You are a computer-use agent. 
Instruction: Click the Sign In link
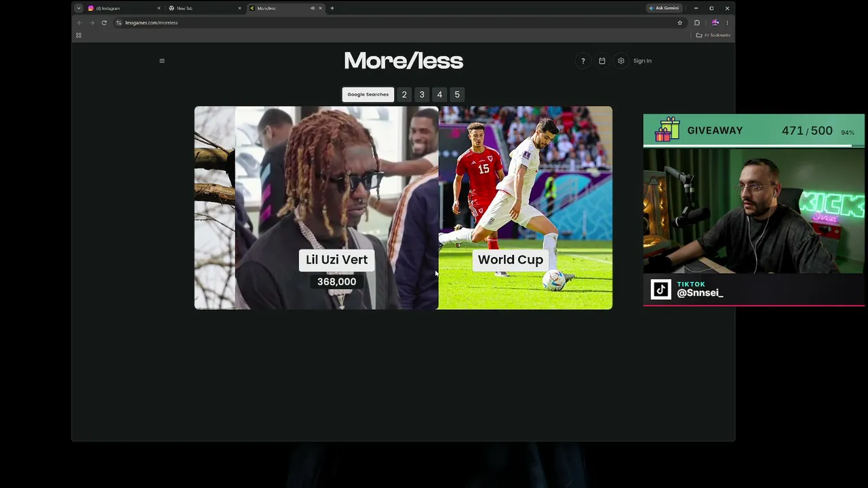[x=642, y=61]
